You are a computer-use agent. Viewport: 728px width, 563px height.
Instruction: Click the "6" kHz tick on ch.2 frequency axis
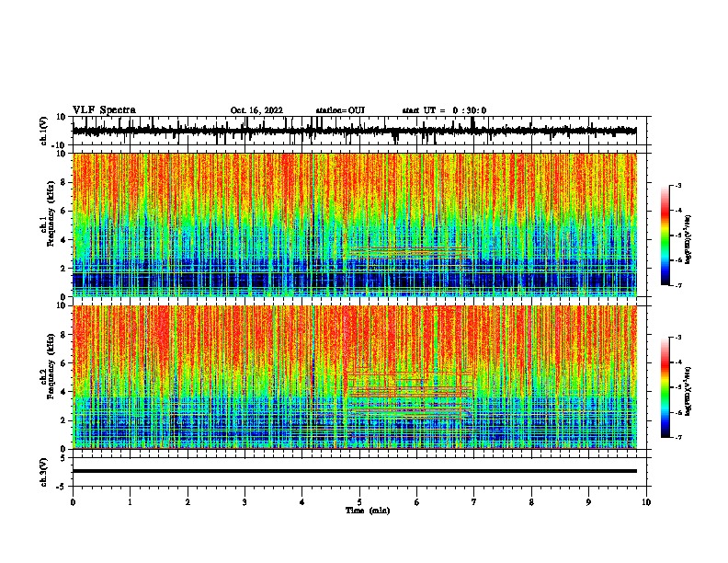63,363
